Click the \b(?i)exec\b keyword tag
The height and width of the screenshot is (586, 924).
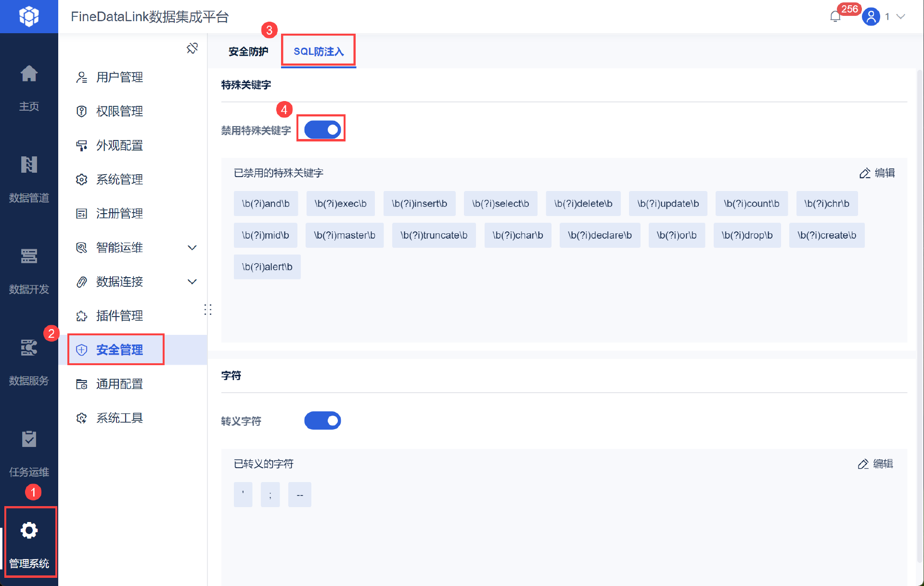point(341,204)
